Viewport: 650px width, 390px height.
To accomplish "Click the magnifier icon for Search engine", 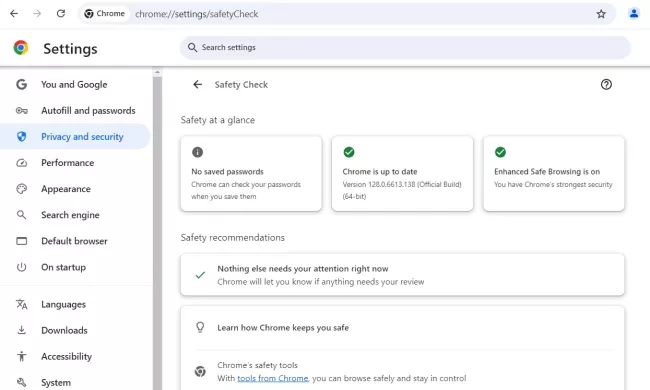I will (22, 215).
